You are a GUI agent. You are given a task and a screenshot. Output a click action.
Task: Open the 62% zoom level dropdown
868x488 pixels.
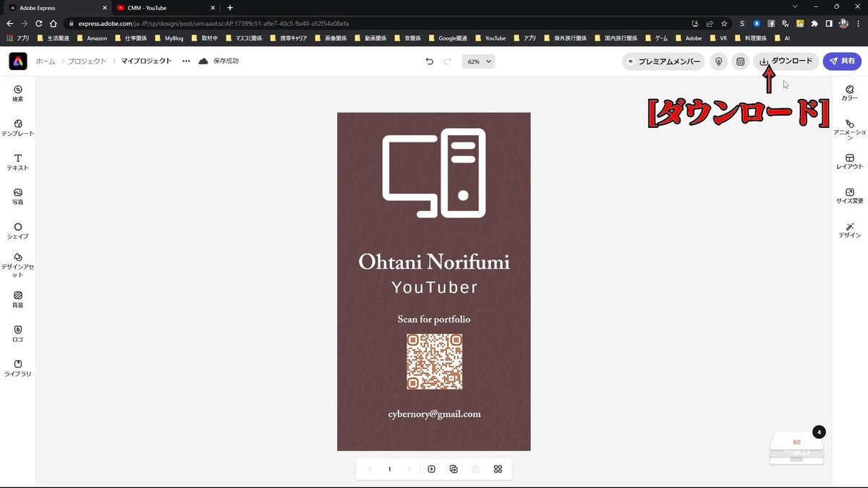coord(478,61)
